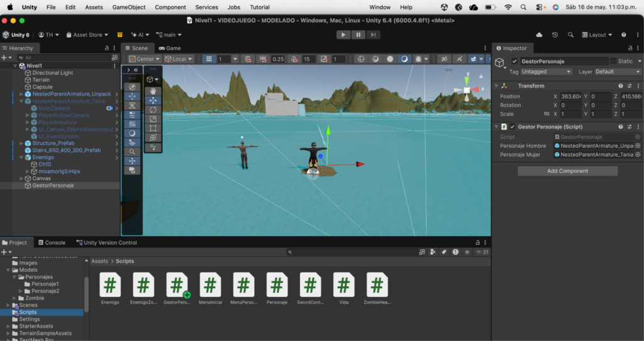
Task: Click the Play button
Action: pyautogui.click(x=343, y=35)
